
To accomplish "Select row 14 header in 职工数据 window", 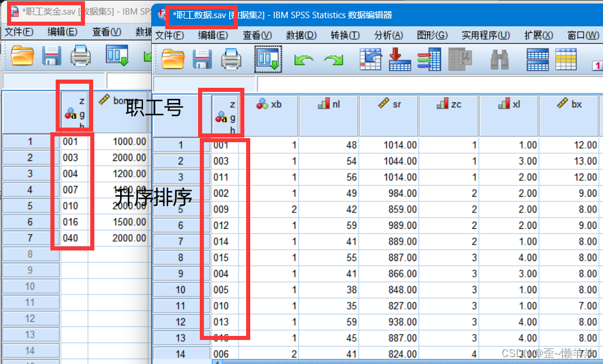I will point(181,353).
